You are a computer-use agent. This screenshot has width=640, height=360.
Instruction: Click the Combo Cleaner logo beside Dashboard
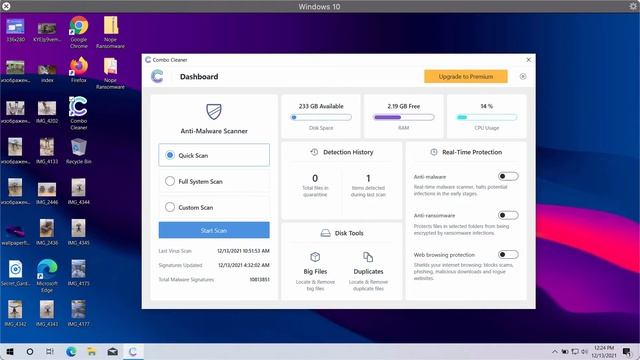tap(157, 76)
